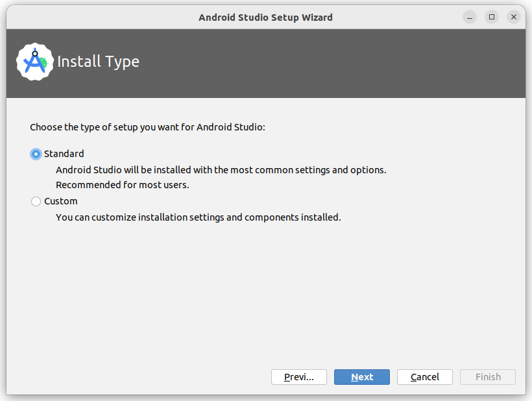532x401 pixels.
Task: Select the Standard install type radio button
Action: tap(36, 154)
